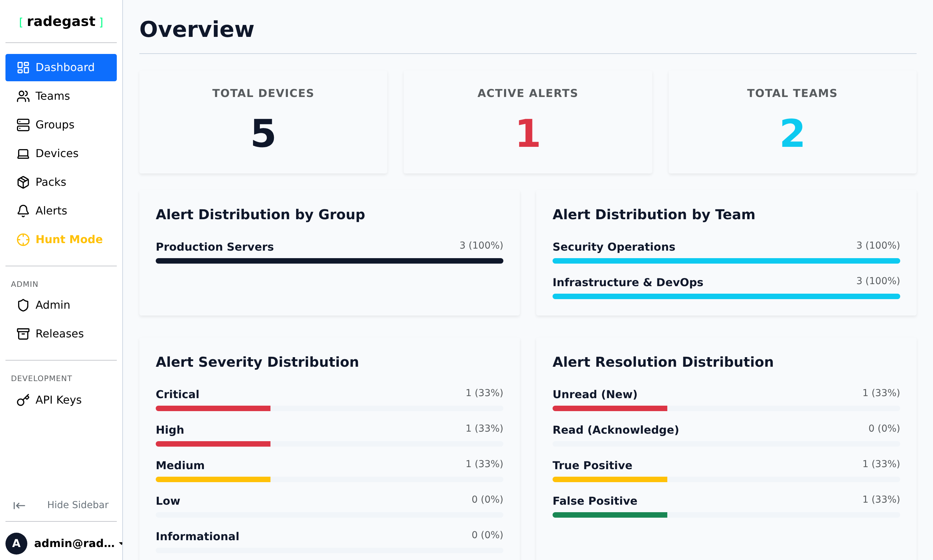Screen dimensions: 933x560
Task: Click the admin@rad... username text
Action: [74, 543]
